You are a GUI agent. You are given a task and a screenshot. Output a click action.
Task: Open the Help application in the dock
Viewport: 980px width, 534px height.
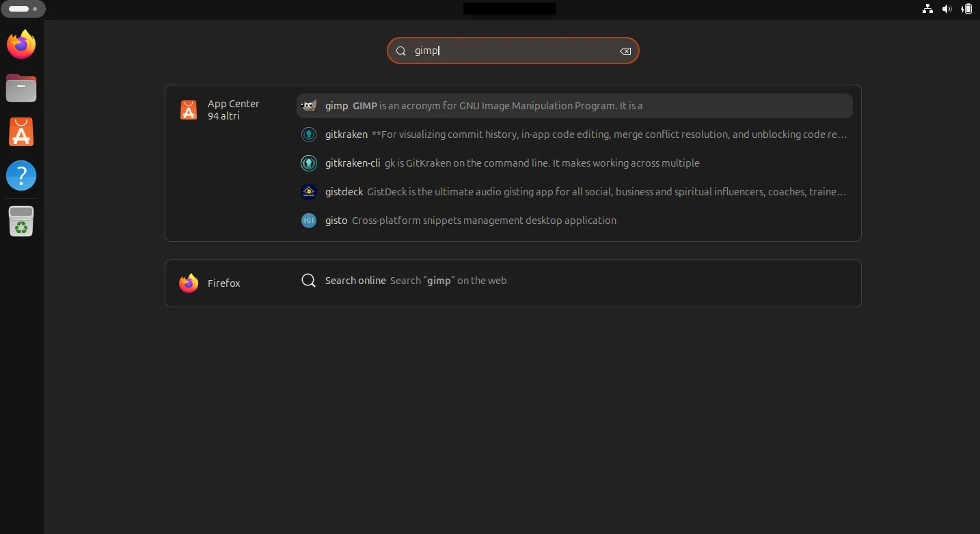(21, 175)
